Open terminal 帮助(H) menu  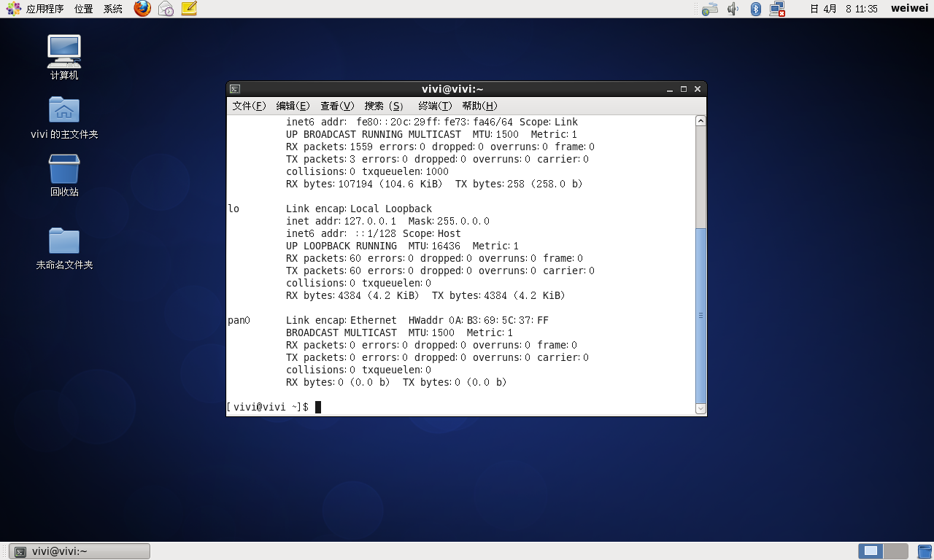pyautogui.click(x=479, y=106)
